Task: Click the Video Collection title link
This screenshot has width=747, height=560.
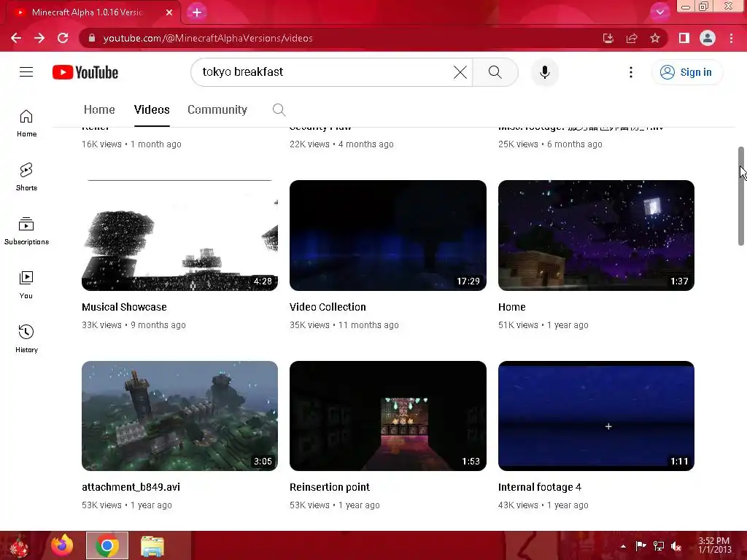Action: pos(328,307)
